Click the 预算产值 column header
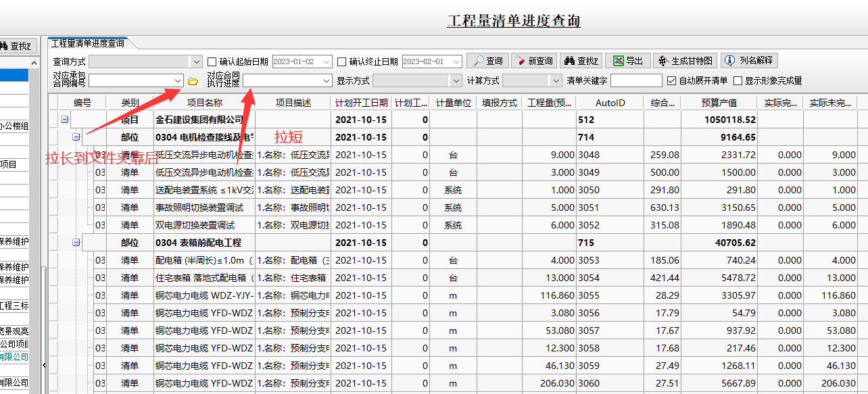 pos(719,103)
